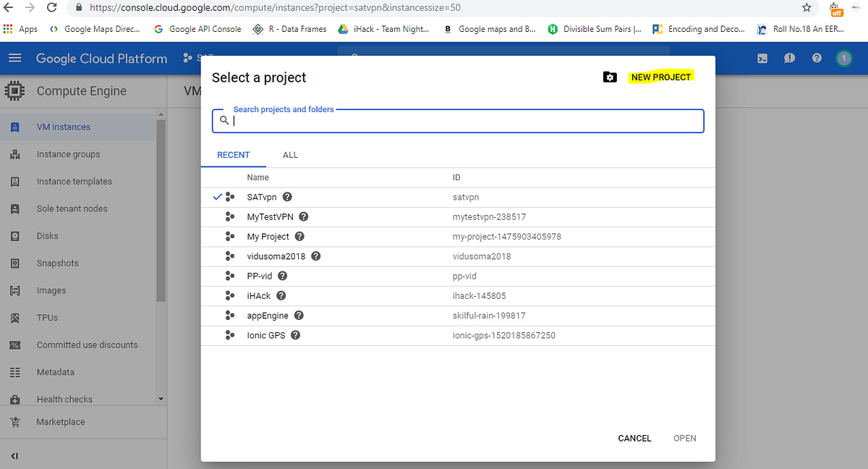Open the help question mark icon
The image size is (868, 469).
(817, 59)
